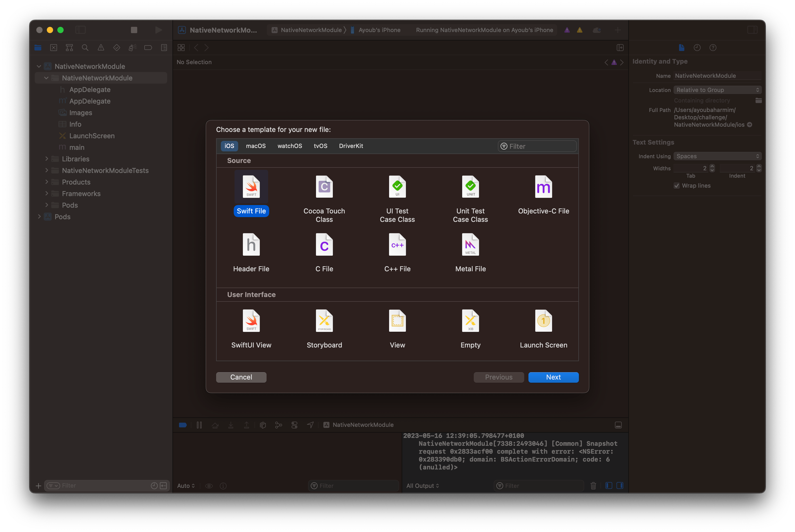Hide the debug area
Image resolution: width=795 pixels, height=532 pixels.
pyautogui.click(x=618, y=425)
